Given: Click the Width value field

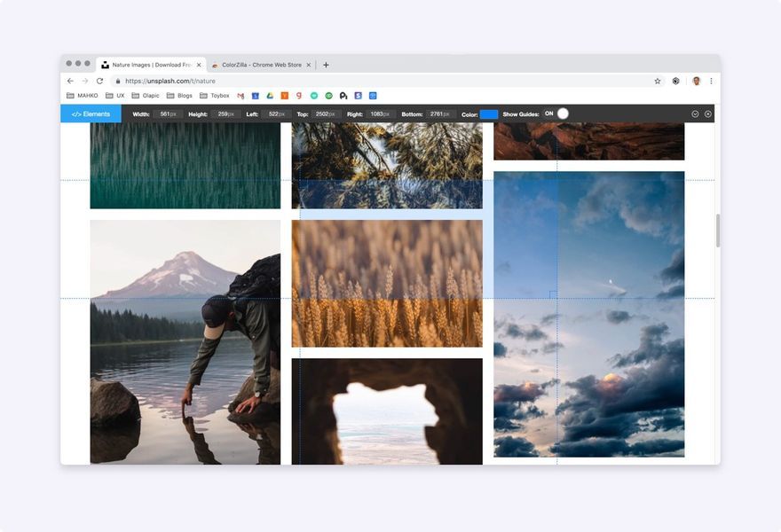Looking at the screenshot, I should [x=168, y=114].
